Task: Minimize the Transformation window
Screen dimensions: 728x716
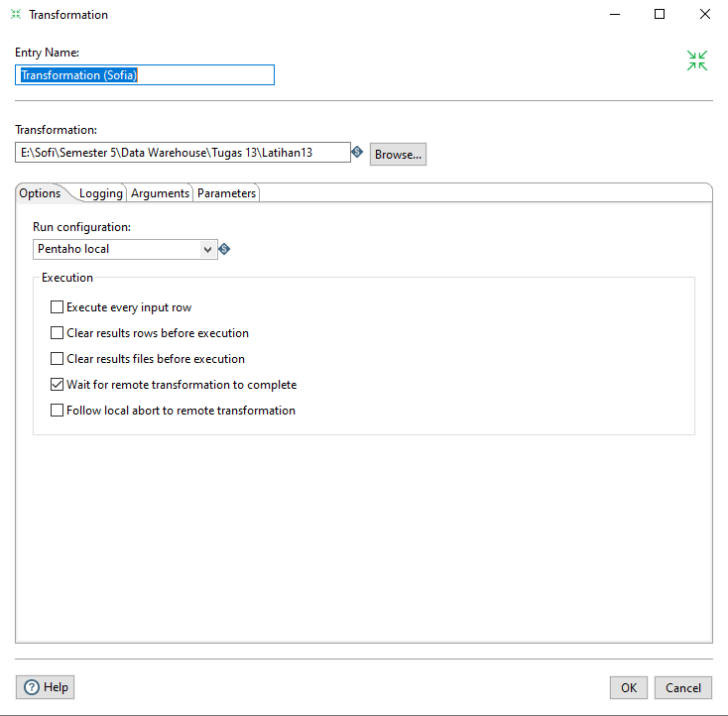Action: tap(615, 15)
